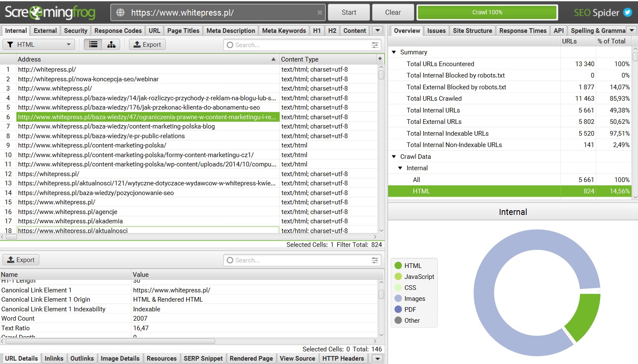
Task: Open the View Source tab
Action: (x=298, y=359)
